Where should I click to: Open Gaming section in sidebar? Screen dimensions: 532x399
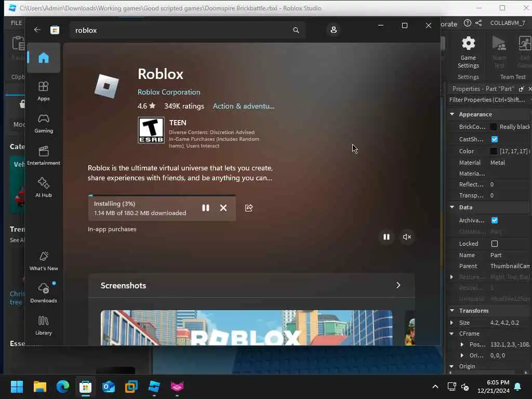pos(44,124)
